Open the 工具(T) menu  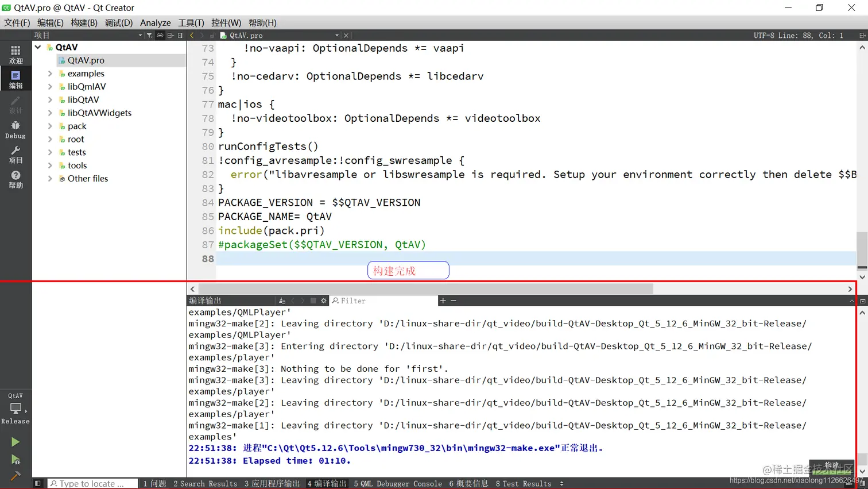click(x=191, y=23)
